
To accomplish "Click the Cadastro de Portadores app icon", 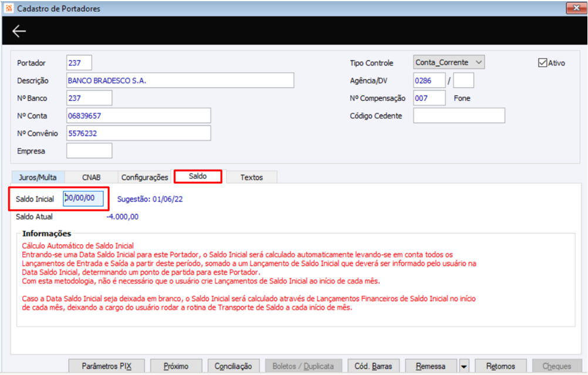I will coord(9,8).
